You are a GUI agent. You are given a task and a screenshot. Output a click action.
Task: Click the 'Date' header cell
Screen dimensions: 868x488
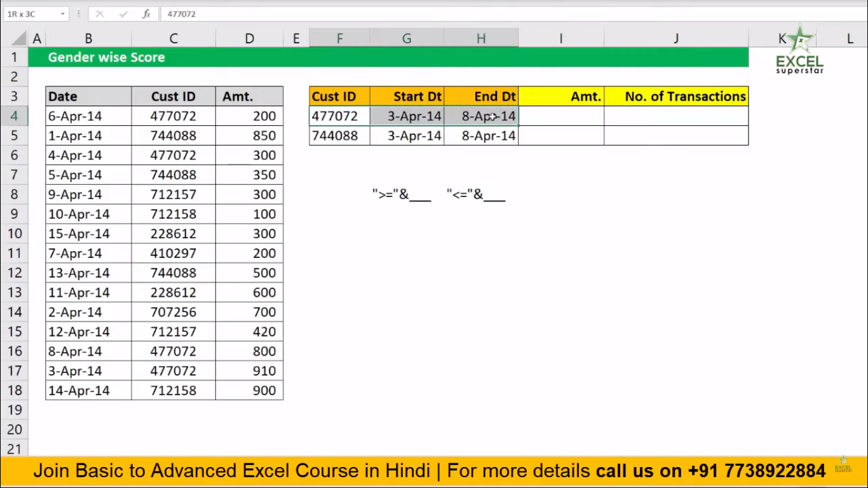click(x=88, y=97)
